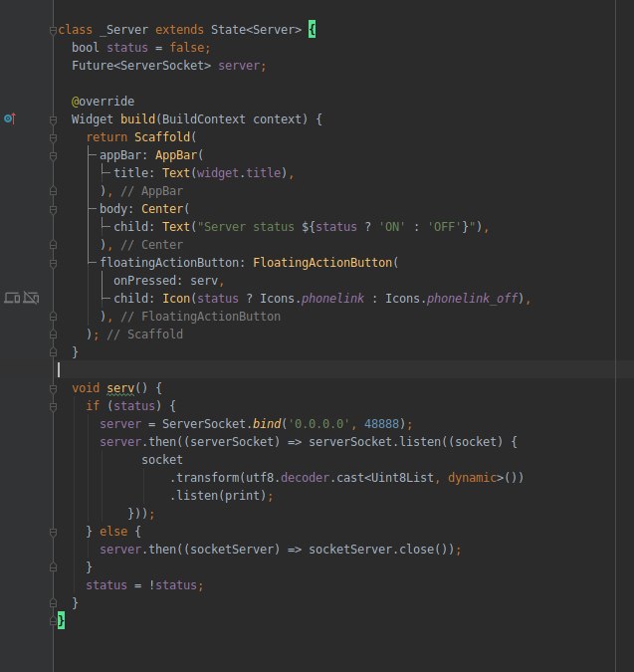Click 'widget.title' in the Text call

[x=239, y=173]
